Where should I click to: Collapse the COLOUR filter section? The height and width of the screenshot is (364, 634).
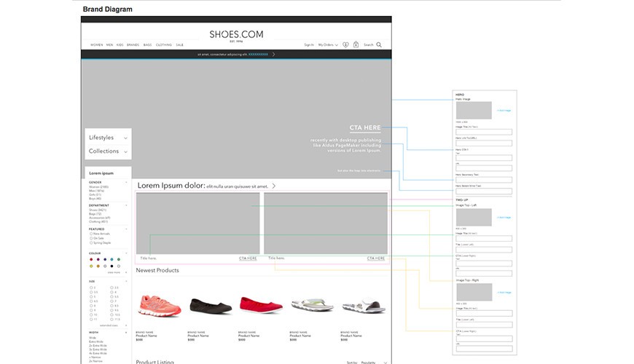(x=126, y=253)
